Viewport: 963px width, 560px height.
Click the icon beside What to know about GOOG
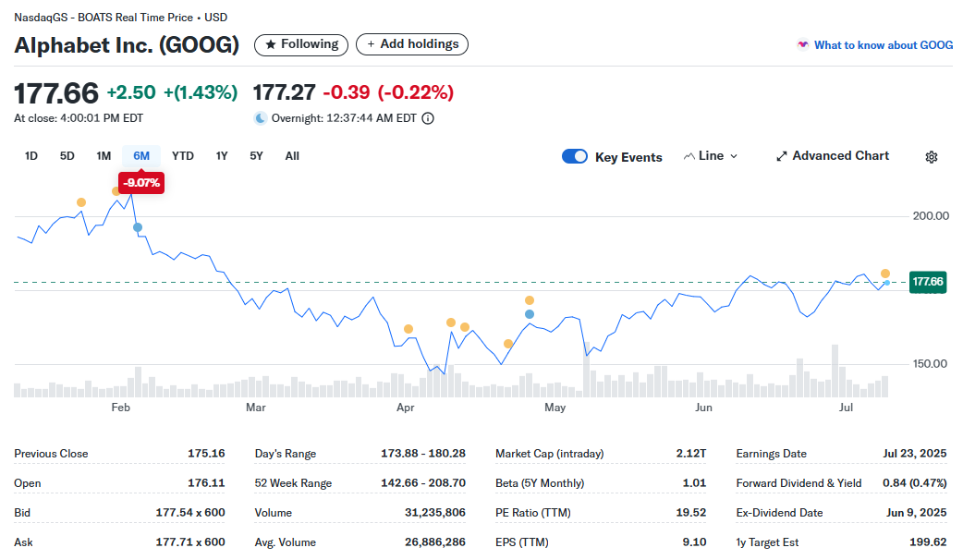coord(803,45)
